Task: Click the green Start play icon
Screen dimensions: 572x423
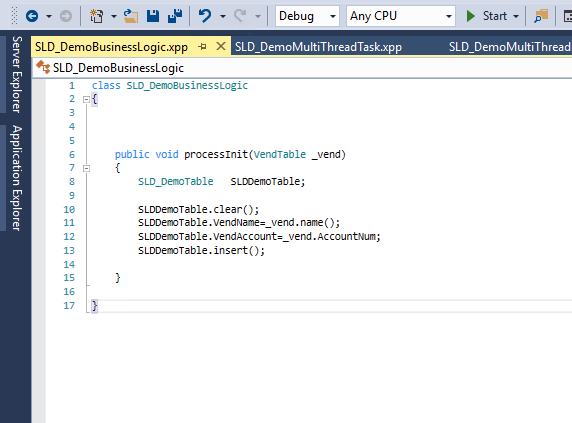Action: point(471,16)
